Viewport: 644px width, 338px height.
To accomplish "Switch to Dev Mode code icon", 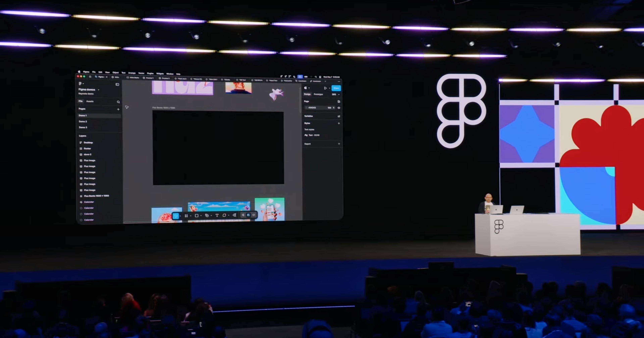I will click(x=254, y=215).
